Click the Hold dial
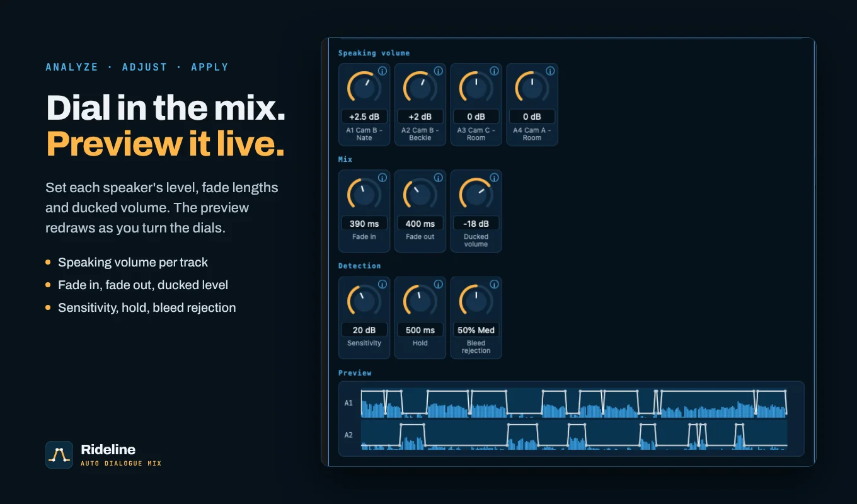Viewport: 857px width, 504px height. click(x=420, y=301)
